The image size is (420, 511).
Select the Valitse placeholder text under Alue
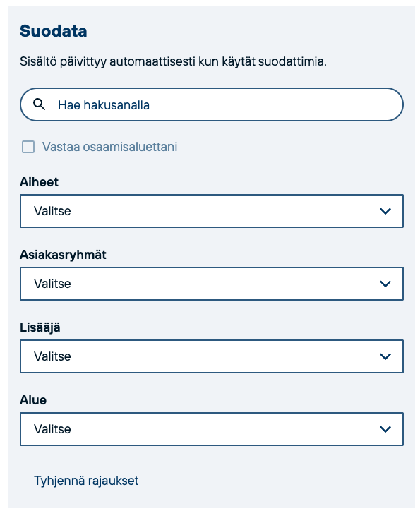click(x=52, y=429)
